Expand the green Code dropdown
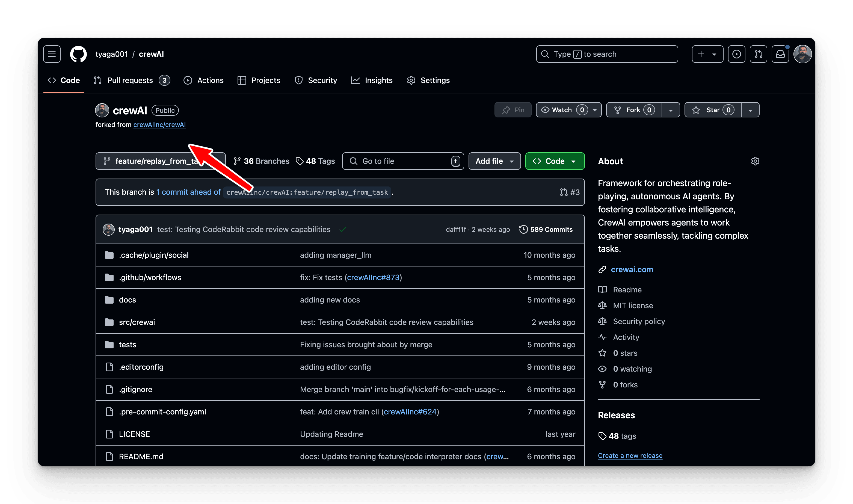The image size is (853, 504). [555, 161]
